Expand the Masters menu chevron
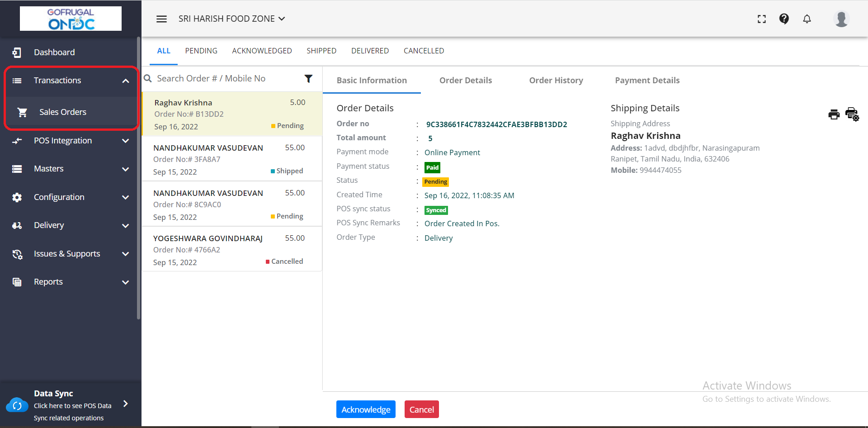868x428 pixels. (x=126, y=169)
